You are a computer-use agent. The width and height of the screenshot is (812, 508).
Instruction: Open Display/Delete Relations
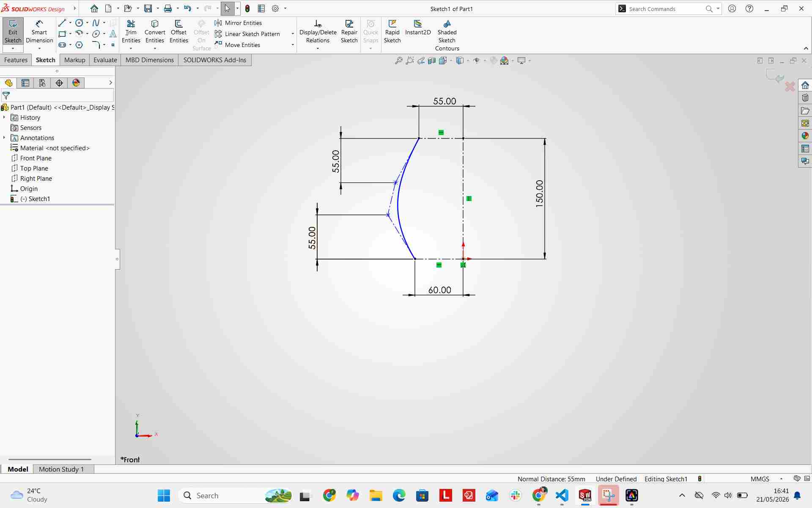coord(318,31)
